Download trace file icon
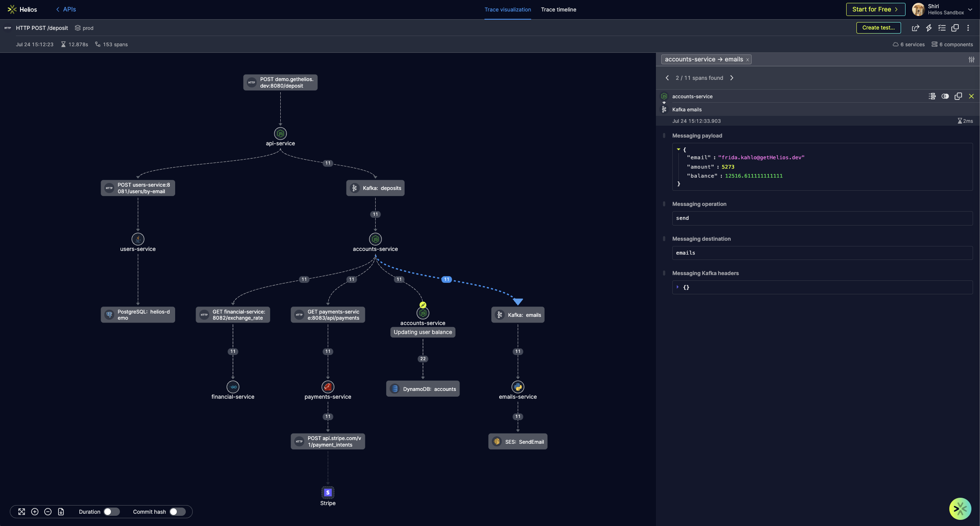 61,512
